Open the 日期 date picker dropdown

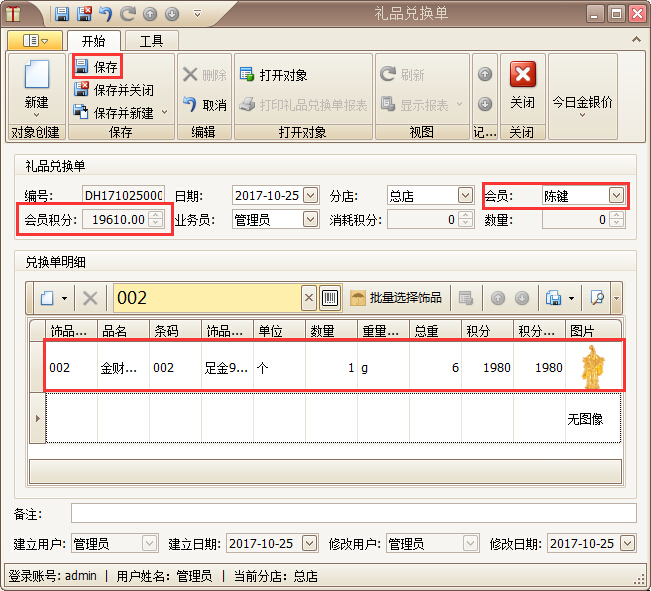[x=310, y=196]
